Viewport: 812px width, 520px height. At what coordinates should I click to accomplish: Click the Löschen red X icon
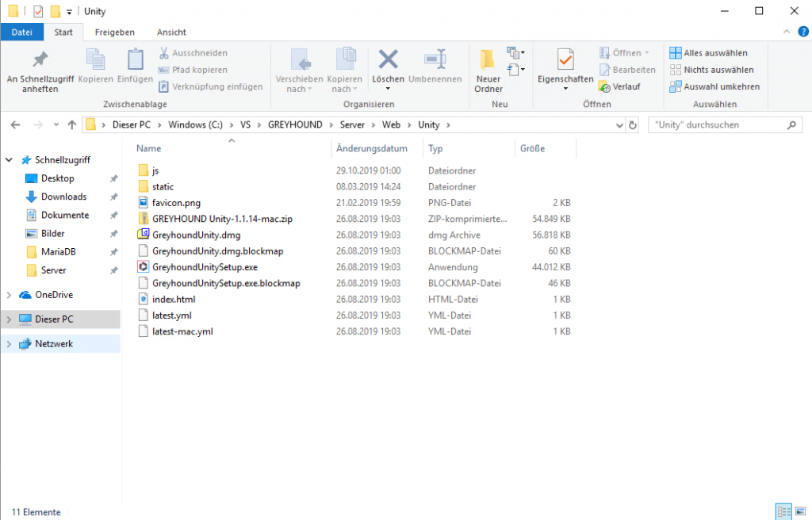click(x=388, y=59)
